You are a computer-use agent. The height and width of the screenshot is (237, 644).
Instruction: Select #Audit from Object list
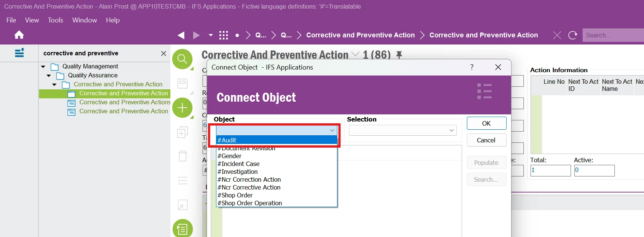pyautogui.click(x=277, y=140)
